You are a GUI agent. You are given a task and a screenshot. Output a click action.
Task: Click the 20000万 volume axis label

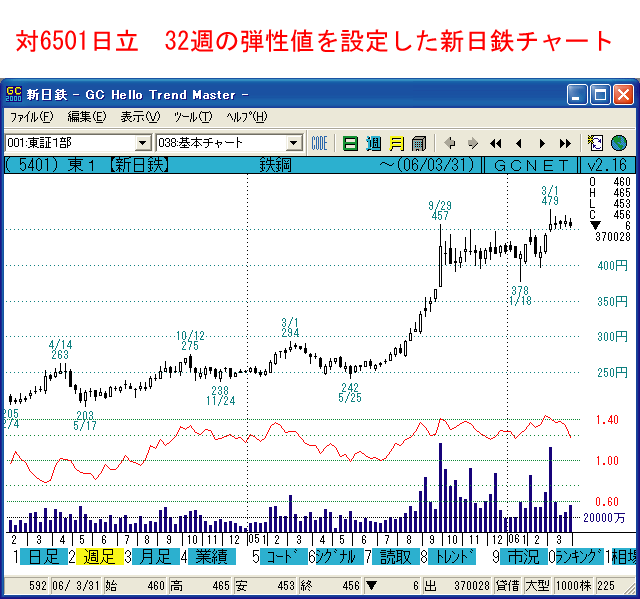[604, 518]
